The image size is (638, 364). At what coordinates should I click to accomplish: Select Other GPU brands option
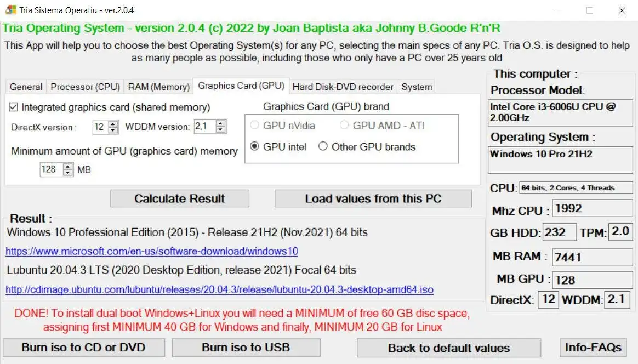pyautogui.click(x=323, y=146)
